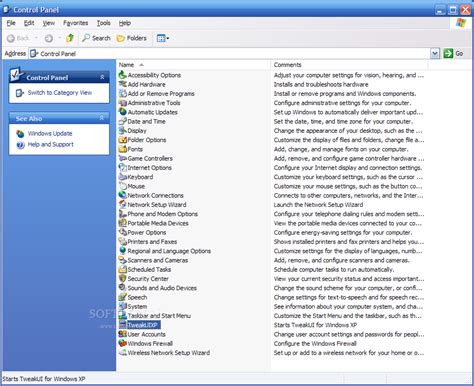Open the Mouse icon
The height and width of the screenshot is (386, 474).
pos(123,186)
